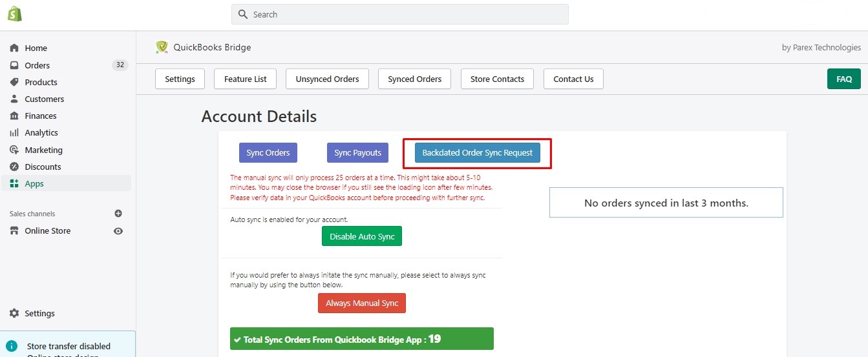The image size is (868, 357).
Task: Click the green FAQ button
Action: (x=844, y=79)
